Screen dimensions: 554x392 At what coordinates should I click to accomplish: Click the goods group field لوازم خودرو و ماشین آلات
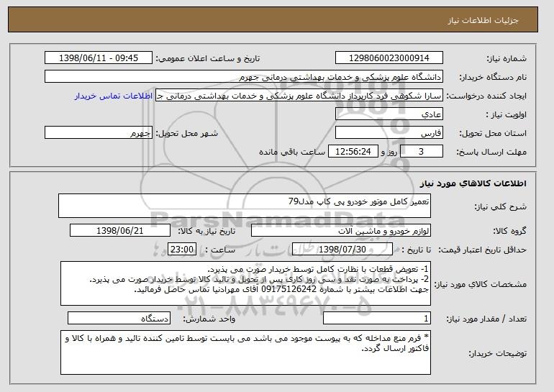pyautogui.click(x=341, y=231)
